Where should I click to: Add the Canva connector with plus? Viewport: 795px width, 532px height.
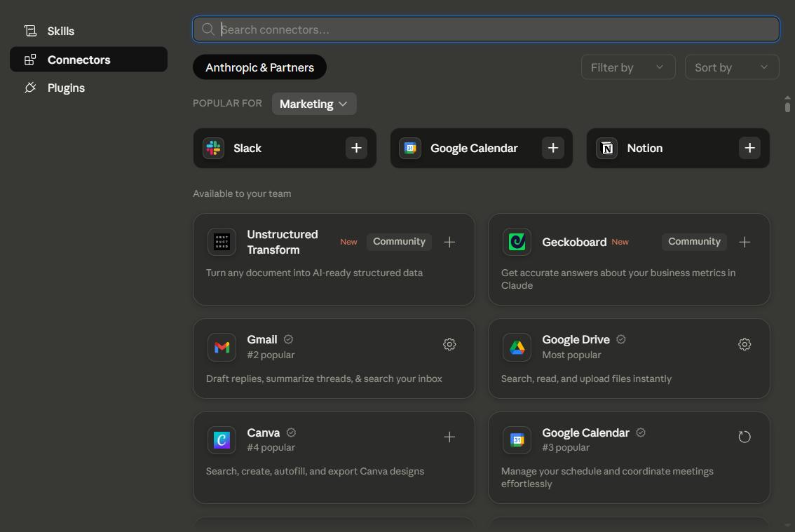coord(449,437)
